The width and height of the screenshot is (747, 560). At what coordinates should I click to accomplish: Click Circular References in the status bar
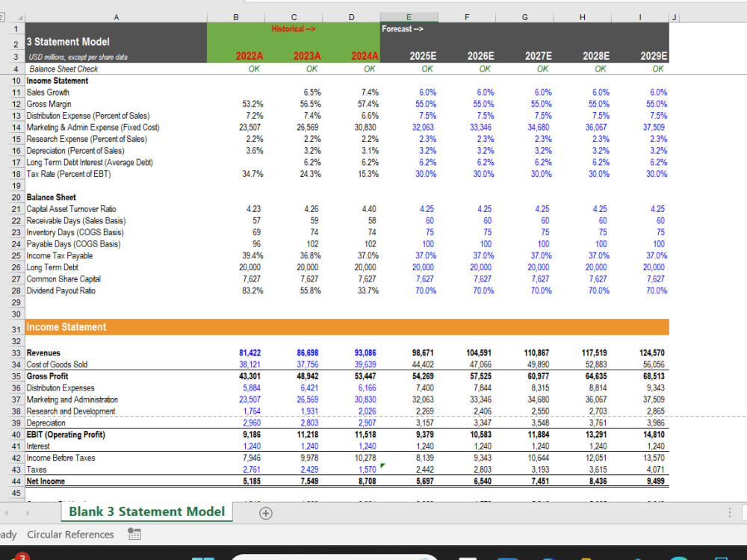pos(70,535)
